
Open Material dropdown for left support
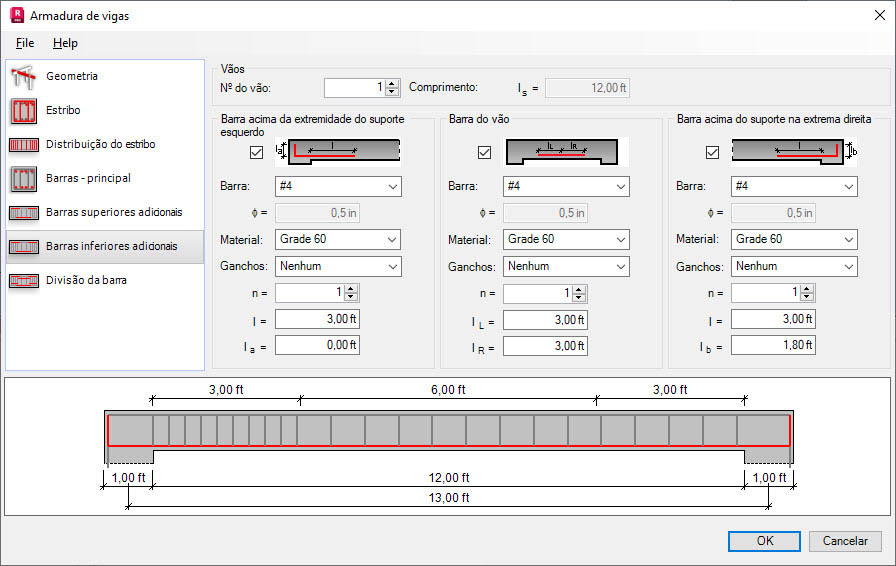pyautogui.click(x=338, y=240)
